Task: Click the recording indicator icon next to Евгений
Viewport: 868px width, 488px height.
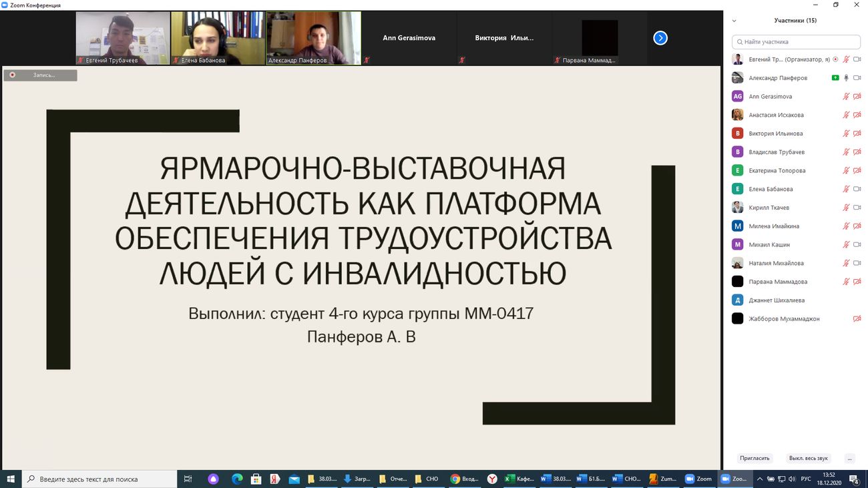Action: 835,59
